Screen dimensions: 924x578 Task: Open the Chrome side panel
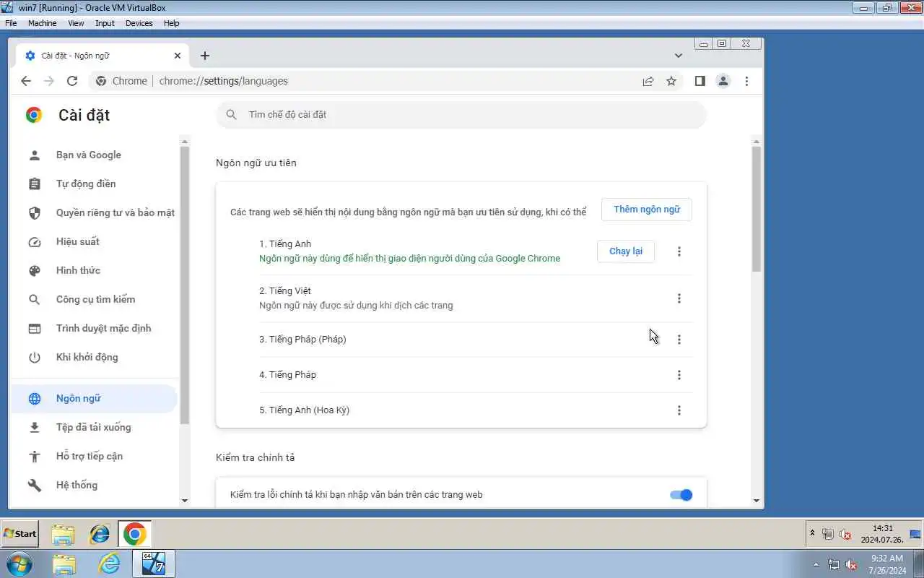tap(699, 81)
